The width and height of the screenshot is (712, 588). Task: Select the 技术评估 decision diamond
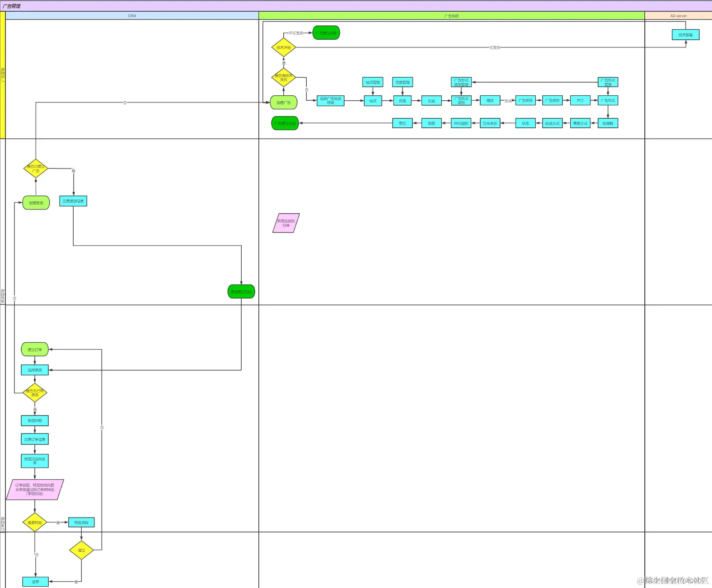point(284,47)
